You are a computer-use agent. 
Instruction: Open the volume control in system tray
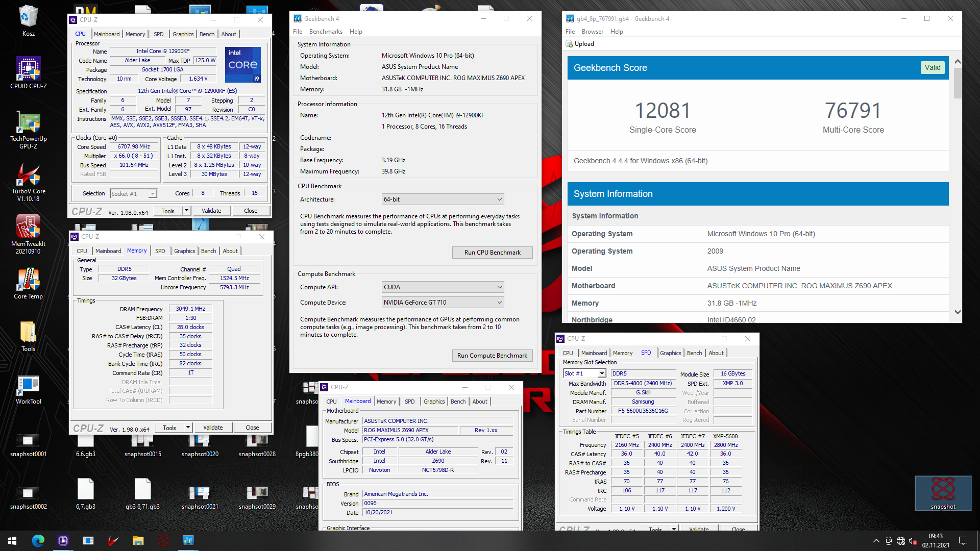click(x=913, y=541)
